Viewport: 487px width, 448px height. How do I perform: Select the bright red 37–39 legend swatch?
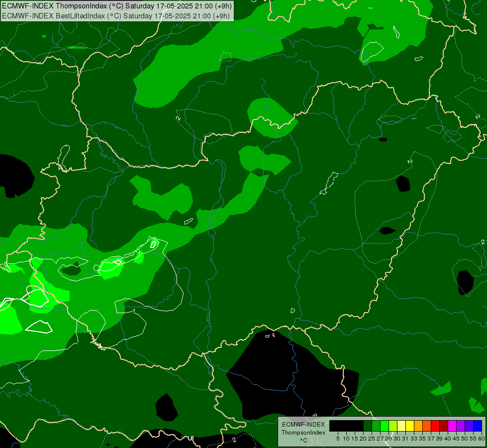pos(435,426)
